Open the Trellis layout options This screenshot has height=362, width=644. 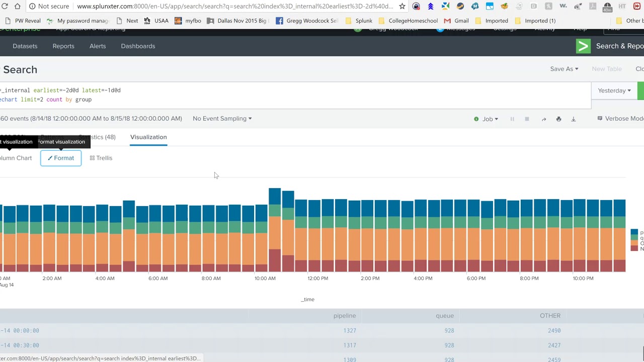pyautogui.click(x=101, y=158)
